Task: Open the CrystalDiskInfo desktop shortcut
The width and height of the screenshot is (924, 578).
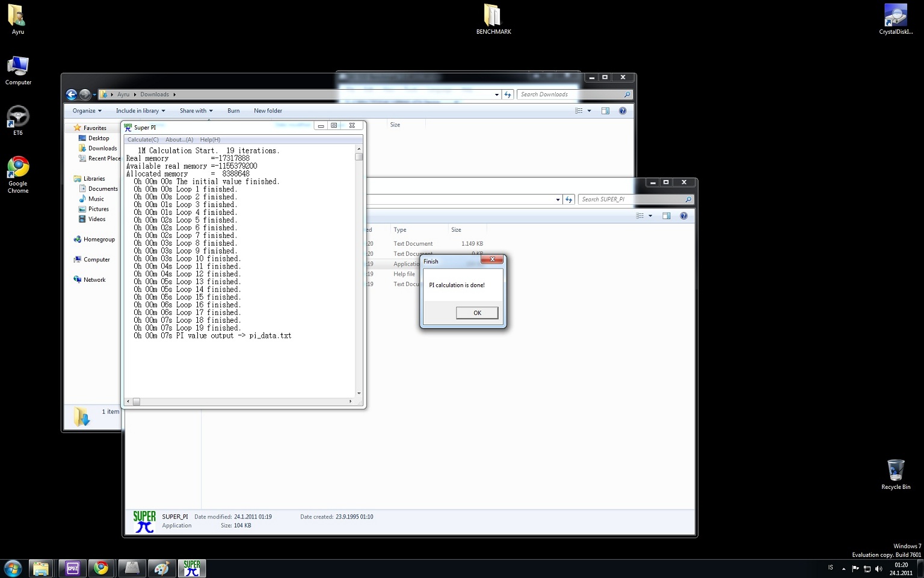Action: click(x=895, y=19)
